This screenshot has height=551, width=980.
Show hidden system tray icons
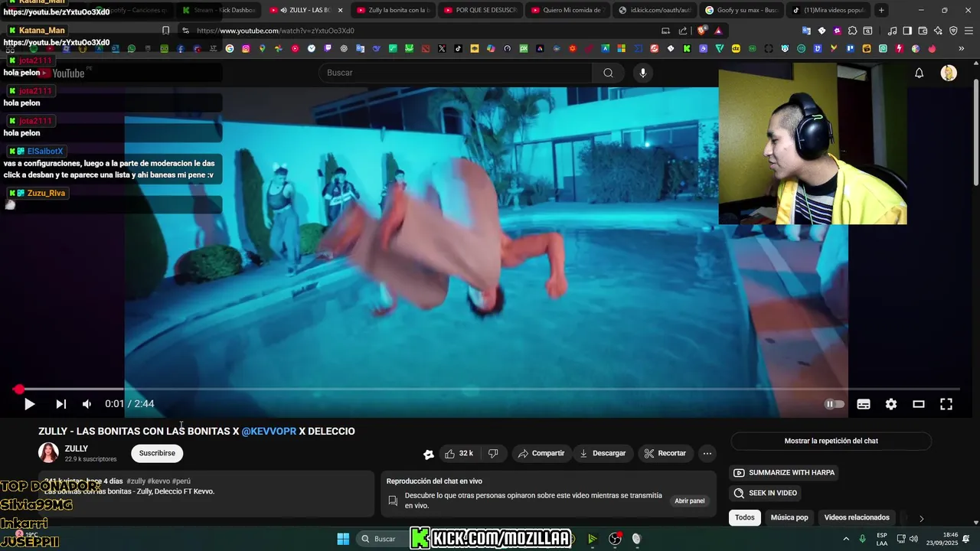click(x=846, y=539)
